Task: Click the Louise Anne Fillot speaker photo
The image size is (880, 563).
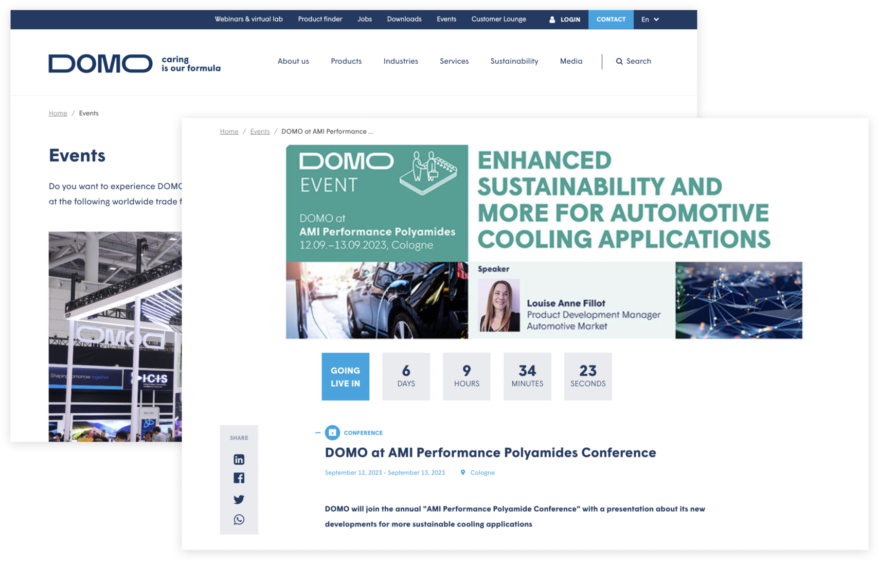Action: coord(498,305)
